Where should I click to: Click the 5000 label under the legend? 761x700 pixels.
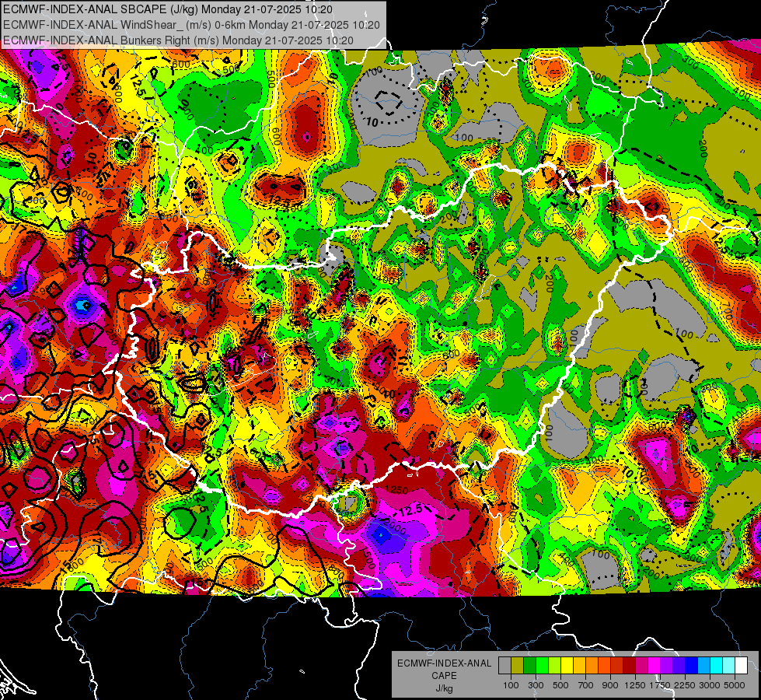[x=735, y=685]
